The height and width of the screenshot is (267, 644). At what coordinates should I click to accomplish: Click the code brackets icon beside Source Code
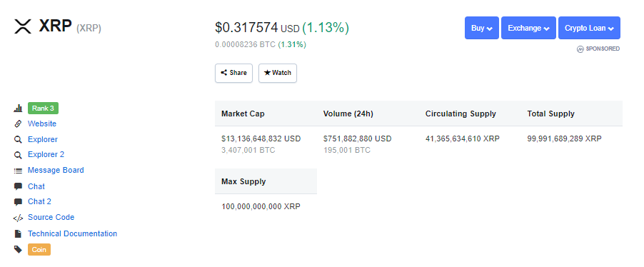click(18, 218)
